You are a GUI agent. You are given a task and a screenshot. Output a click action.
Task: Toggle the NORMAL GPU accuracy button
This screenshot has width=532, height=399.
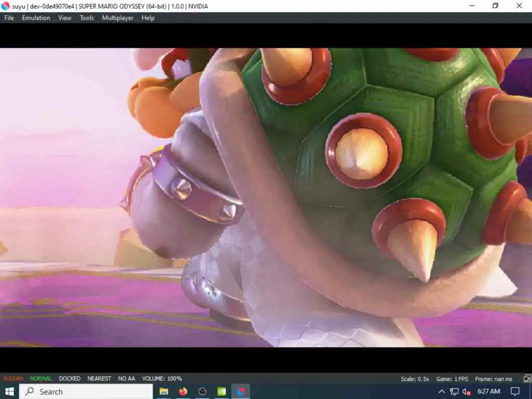click(x=41, y=378)
